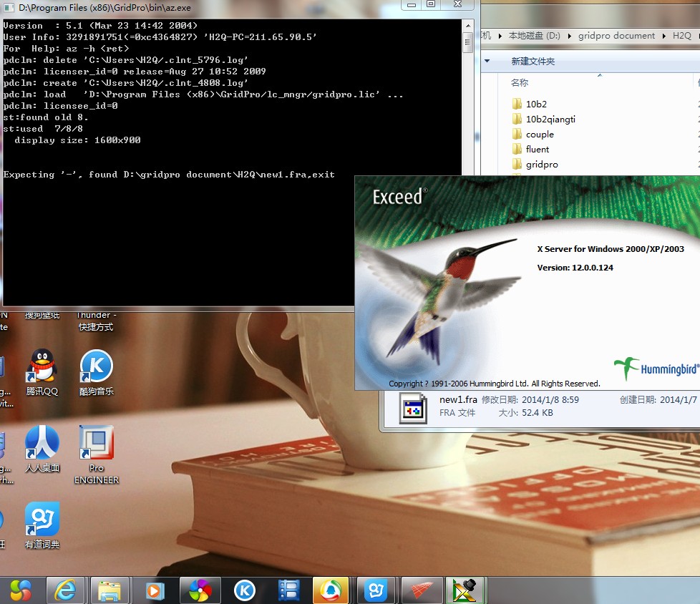Click the Windows Start orb
This screenshot has height=604, width=700.
pos(21,590)
